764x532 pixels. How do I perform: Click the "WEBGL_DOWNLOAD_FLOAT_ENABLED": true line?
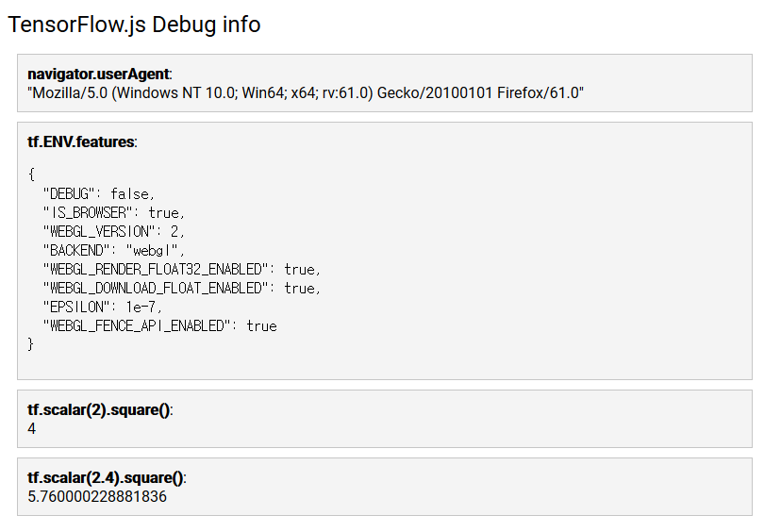coord(182,288)
